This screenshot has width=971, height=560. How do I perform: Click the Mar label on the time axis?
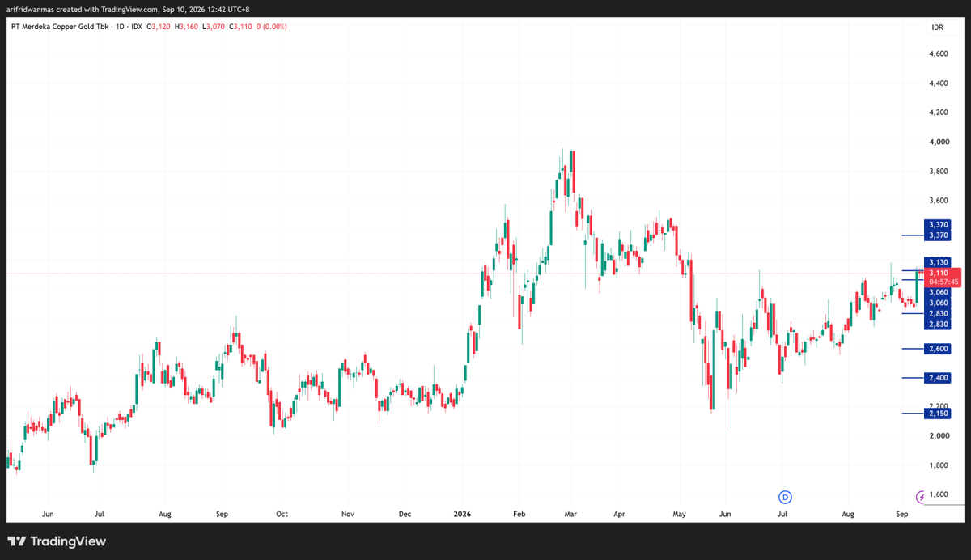(x=571, y=514)
